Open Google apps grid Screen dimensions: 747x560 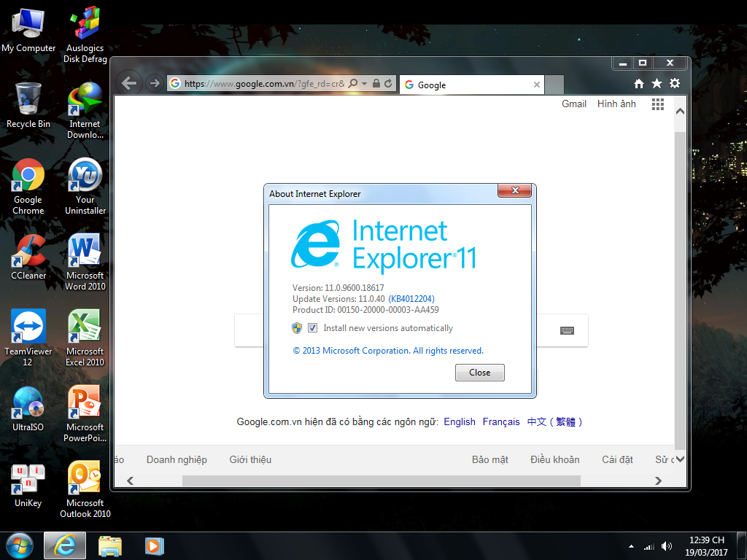[658, 104]
